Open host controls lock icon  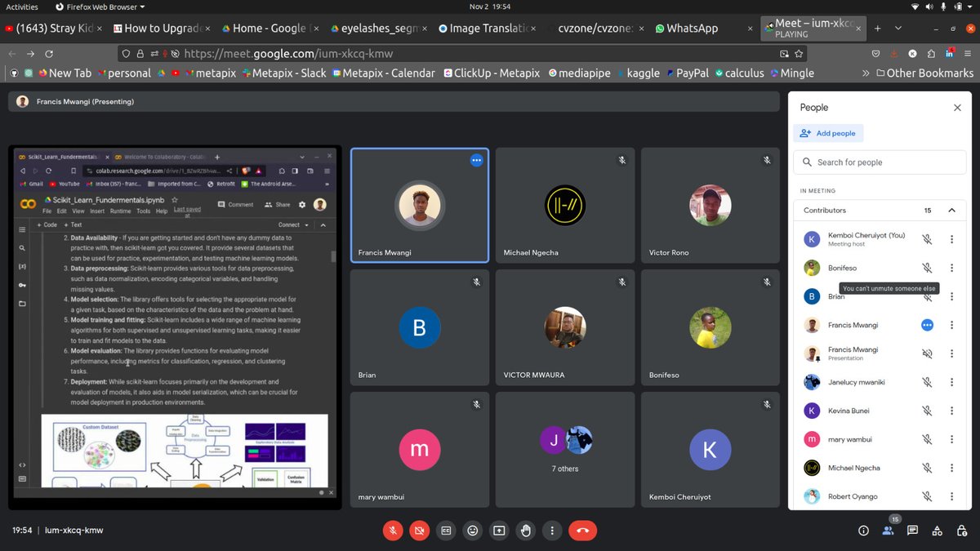click(x=962, y=531)
